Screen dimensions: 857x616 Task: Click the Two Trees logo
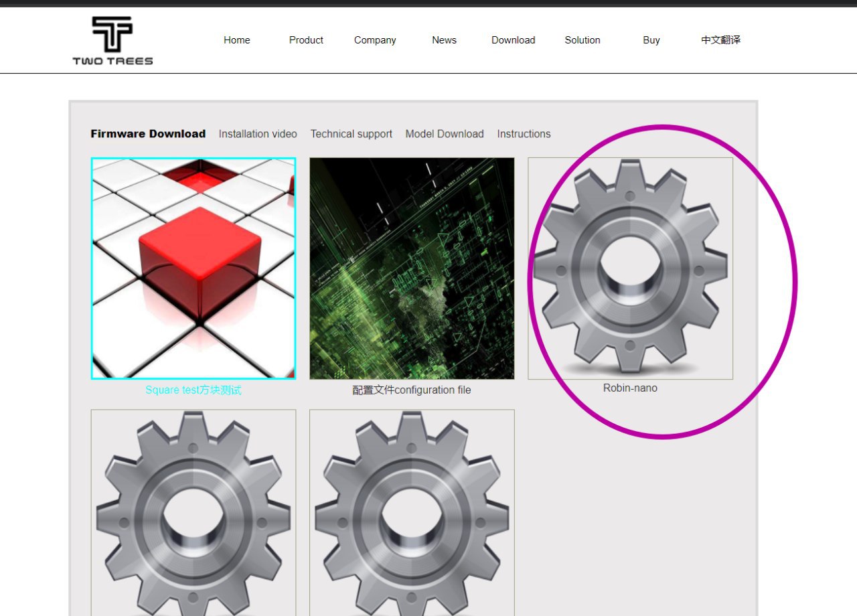pos(112,41)
